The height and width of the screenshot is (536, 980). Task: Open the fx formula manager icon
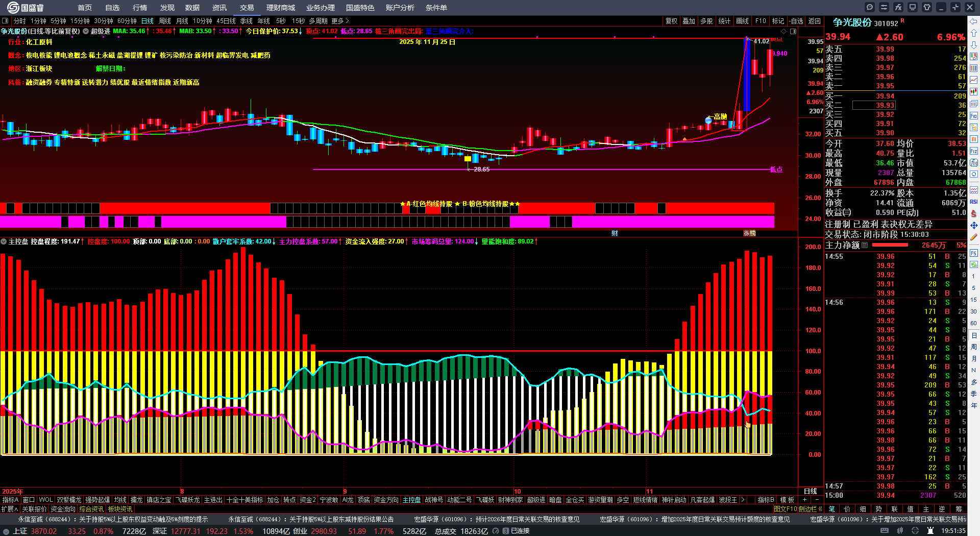pos(898,7)
